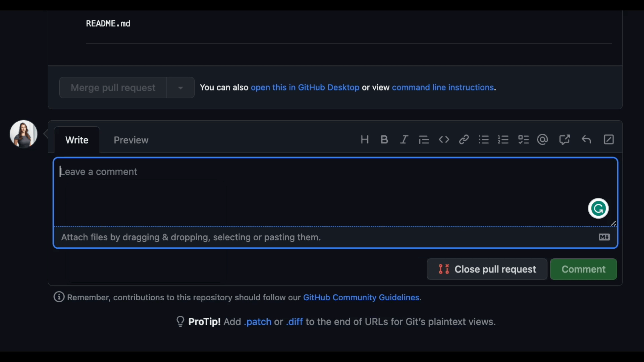Image resolution: width=644 pixels, height=362 pixels.
Task: Add a link with chain icon
Action: 464,139
